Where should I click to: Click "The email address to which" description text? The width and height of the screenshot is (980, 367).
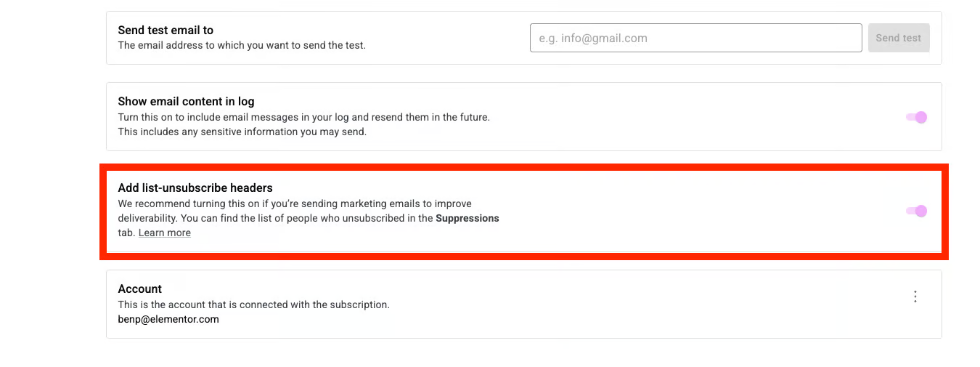pyautogui.click(x=242, y=45)
